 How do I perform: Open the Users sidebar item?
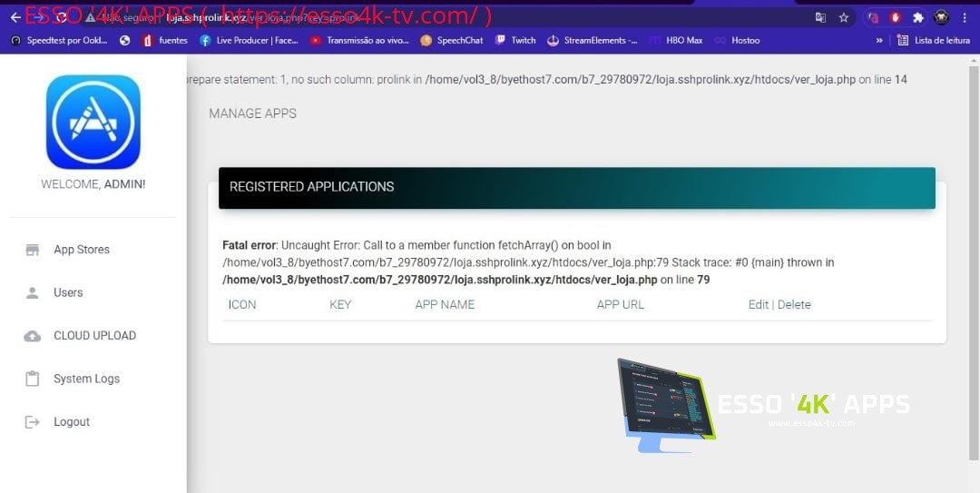tap(67, 292)
